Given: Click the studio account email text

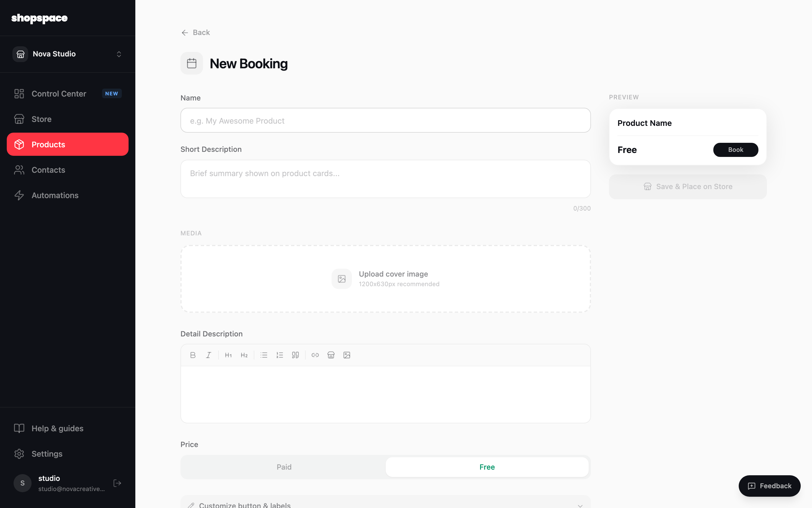Looking at the screenshot, I should click(71, 489).
